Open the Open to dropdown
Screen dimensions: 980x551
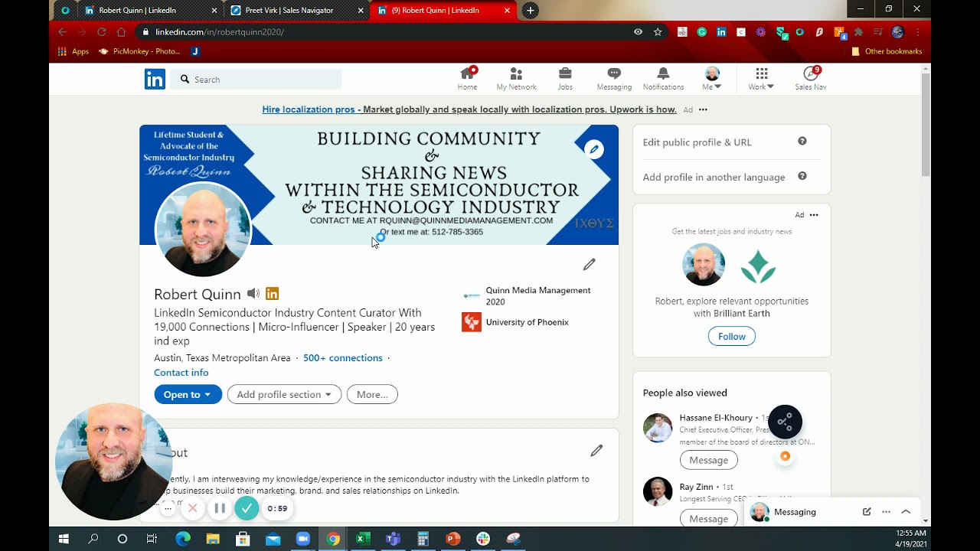(188, 395)
